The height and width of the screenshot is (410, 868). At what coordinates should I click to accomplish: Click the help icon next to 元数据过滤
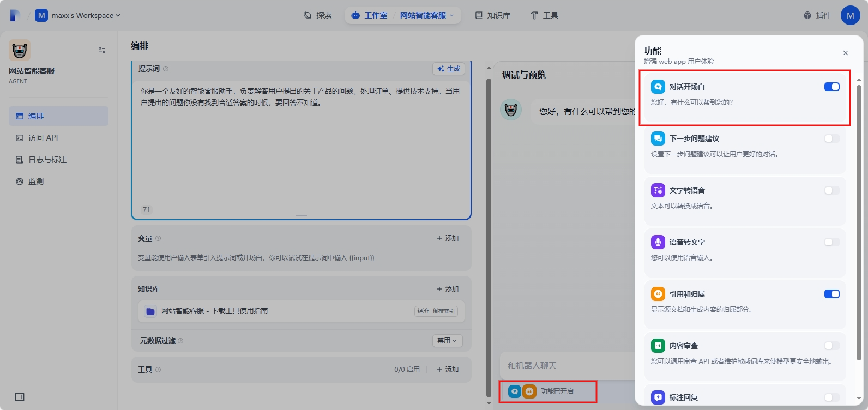point(180,341)
